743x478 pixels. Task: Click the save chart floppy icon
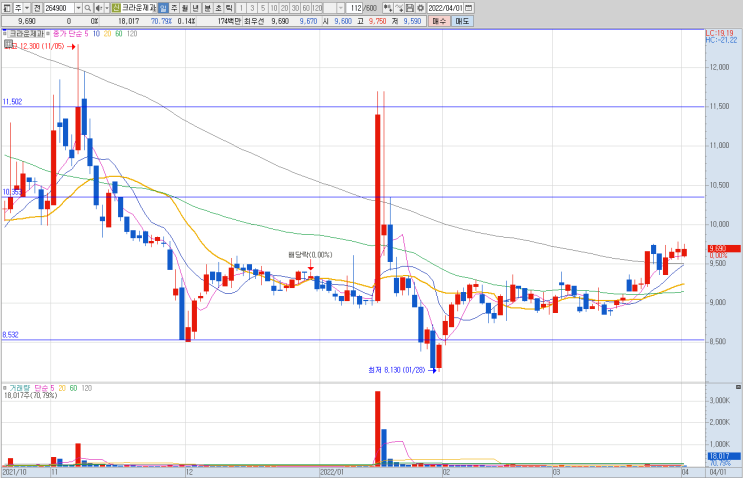[x=410, y=8]
